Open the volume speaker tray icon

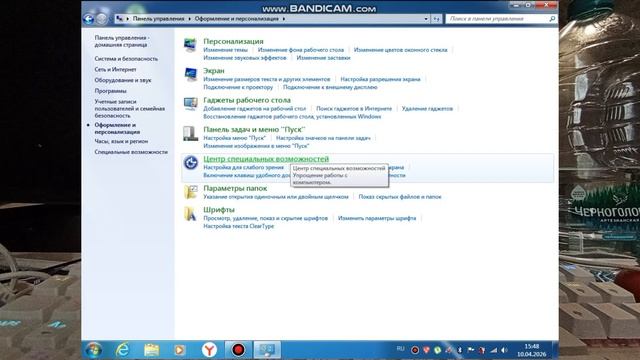(504, 350)
